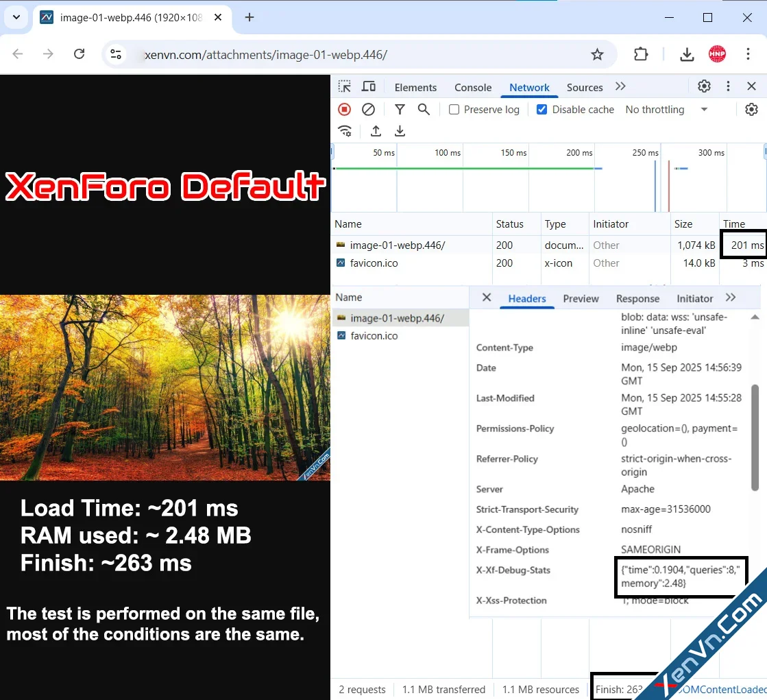Reload the current page

coord(80,53)
